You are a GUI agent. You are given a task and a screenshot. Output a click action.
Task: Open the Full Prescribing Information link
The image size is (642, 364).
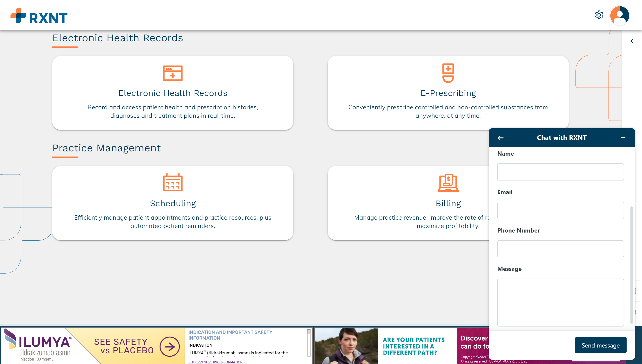click(x=215, y=362)
